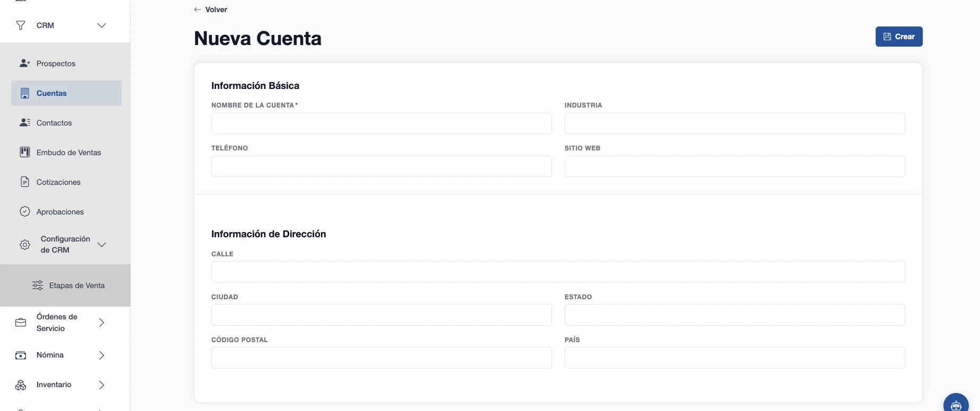Screen dimensions: 980x411
Task: Click the Embudo de Ventas board icon
Action: [25, 153]
